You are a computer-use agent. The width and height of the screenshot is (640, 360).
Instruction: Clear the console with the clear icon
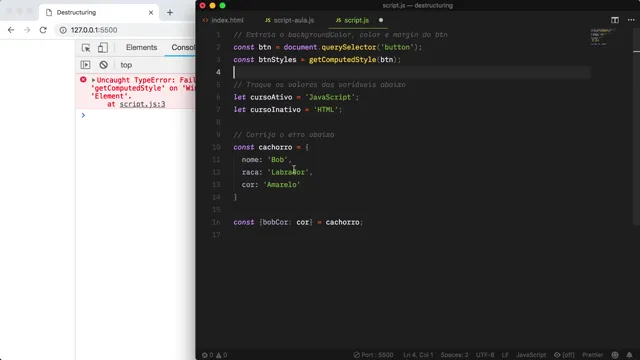(x=103, y=65)
